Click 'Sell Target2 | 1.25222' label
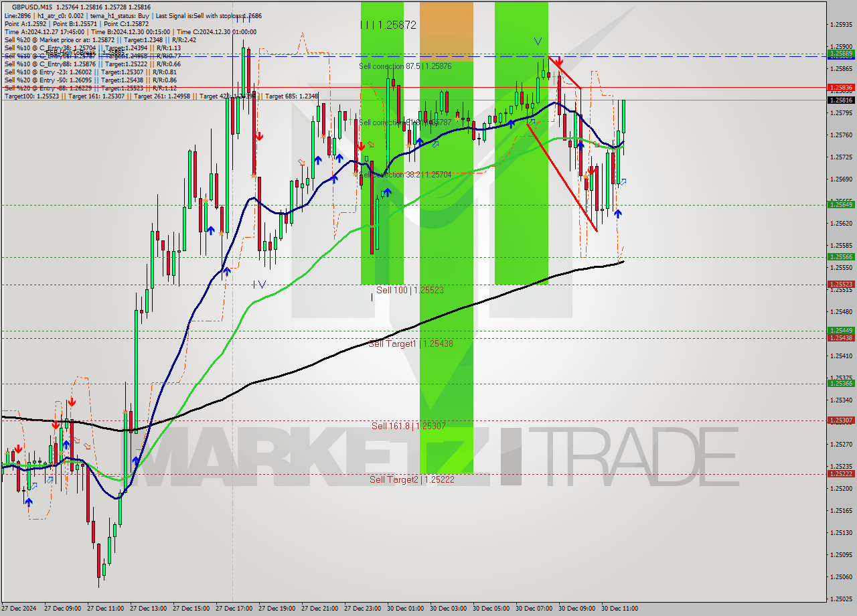Viewport: 857px width, 616px height. tap(412, 479)
